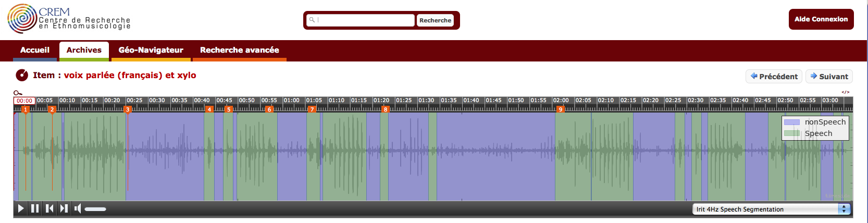Image resolution: width=868 pixels, height=223 pixels.
Task: Click the Speech legend swatch
Action: [x=792, y=133]
